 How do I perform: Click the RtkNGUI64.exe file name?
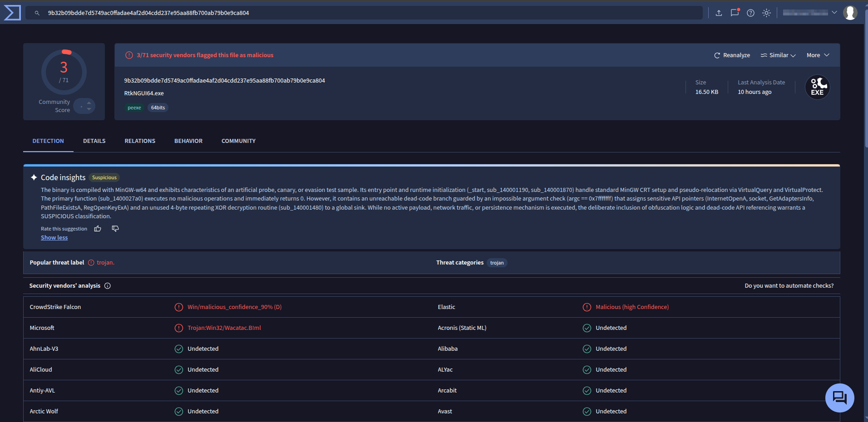pyautogui.click(x=144, y=93)
